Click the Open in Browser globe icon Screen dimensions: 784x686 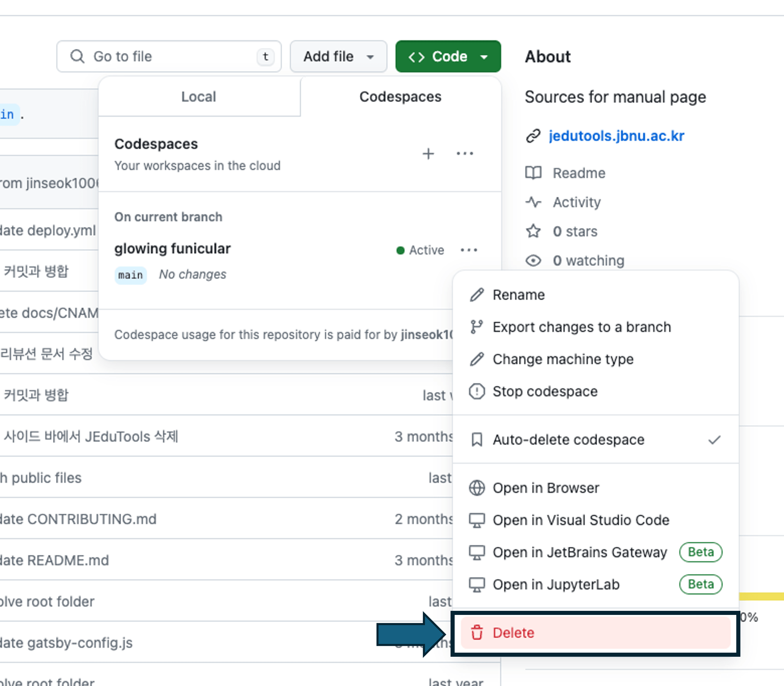point(477,488)
